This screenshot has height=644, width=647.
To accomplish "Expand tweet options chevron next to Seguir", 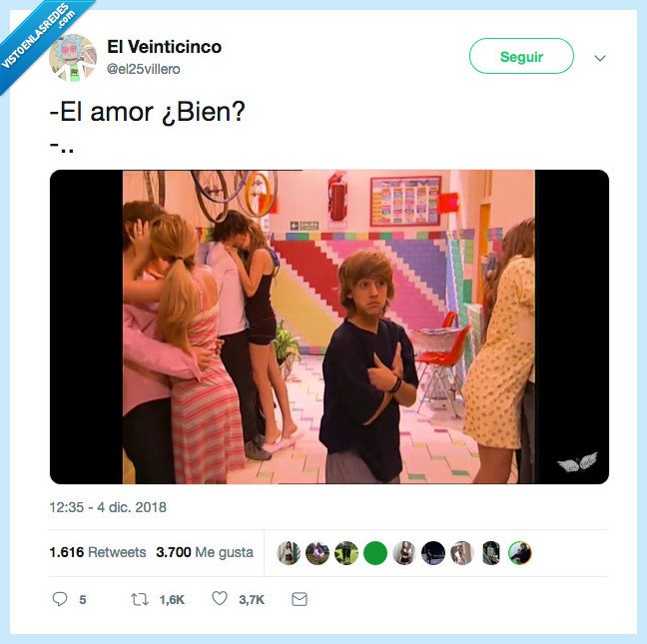I will point(599,58).
